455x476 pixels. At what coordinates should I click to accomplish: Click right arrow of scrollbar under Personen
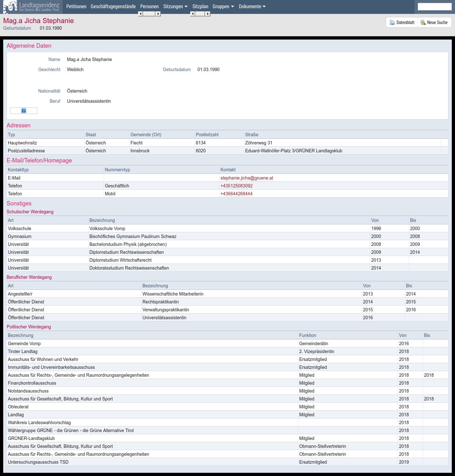pos(158,14)
